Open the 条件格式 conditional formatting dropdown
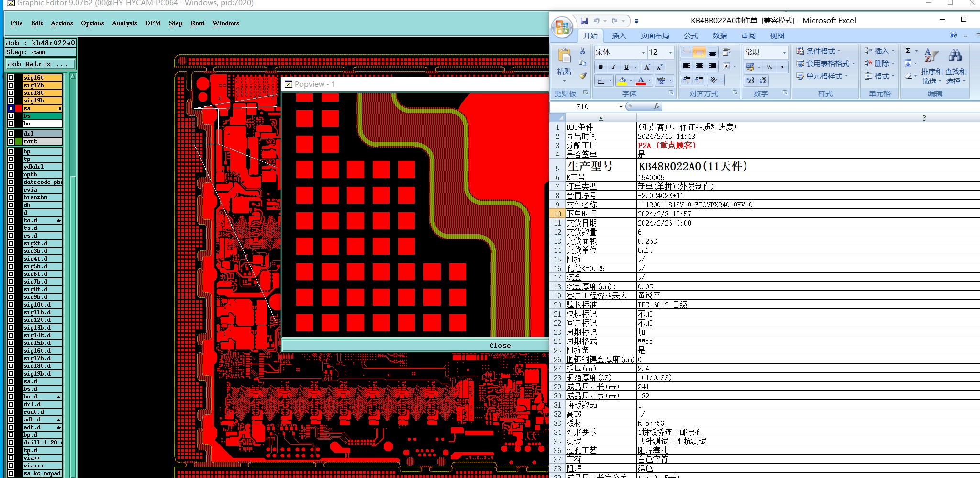 click(818, 51)
